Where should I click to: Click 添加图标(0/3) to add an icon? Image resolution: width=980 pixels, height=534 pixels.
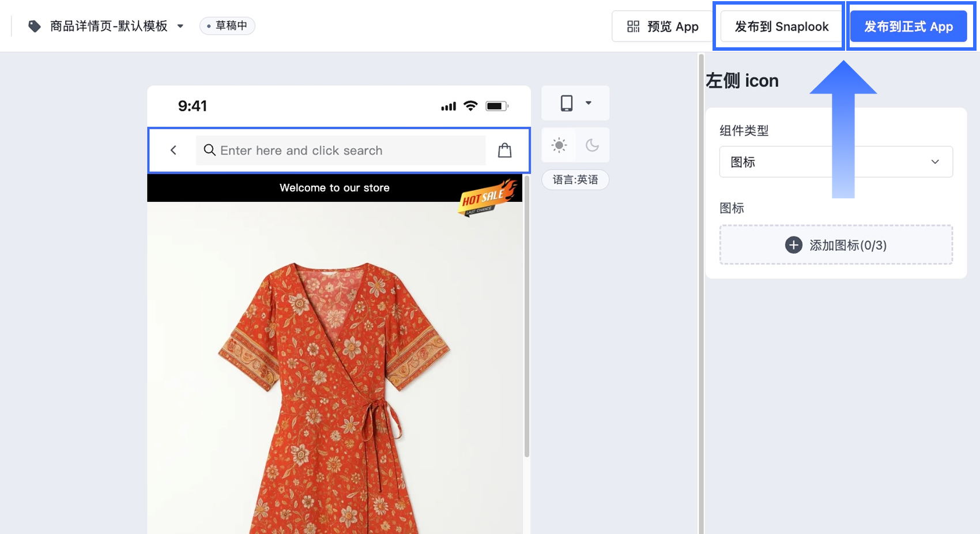pos(836,245)
